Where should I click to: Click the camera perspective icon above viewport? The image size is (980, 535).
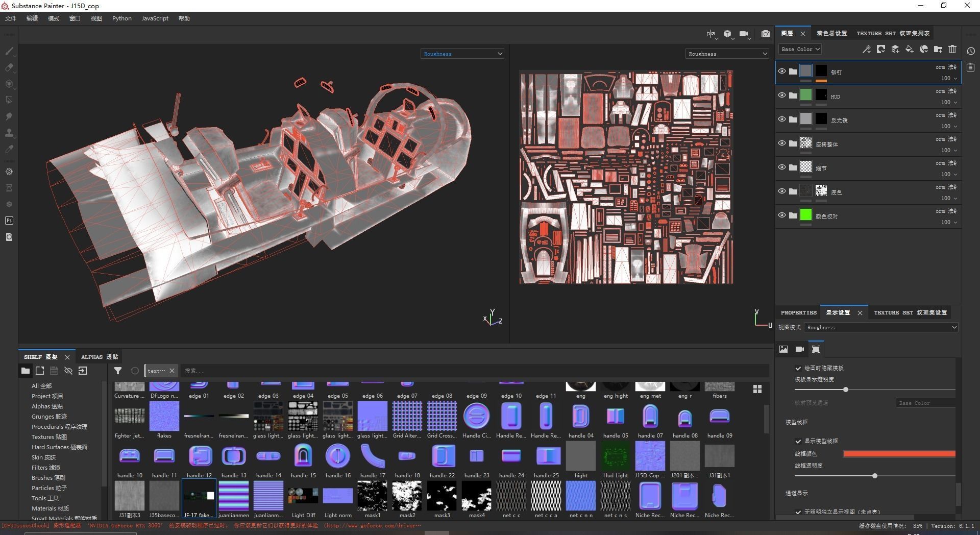pyautogui.click(x=744, y=34)
